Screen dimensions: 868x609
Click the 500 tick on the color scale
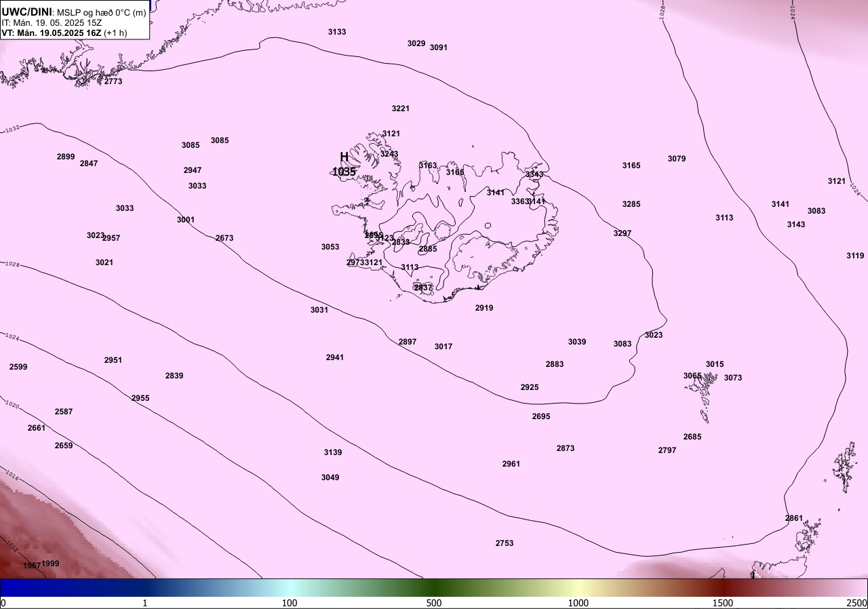(434, 603)
